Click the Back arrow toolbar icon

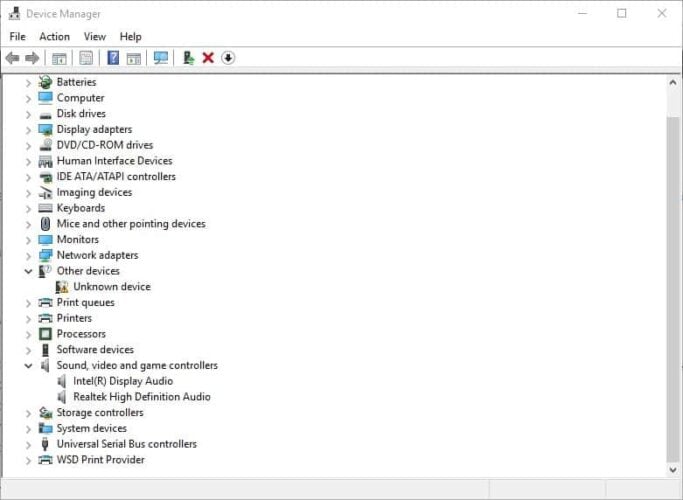coord(12,58)
